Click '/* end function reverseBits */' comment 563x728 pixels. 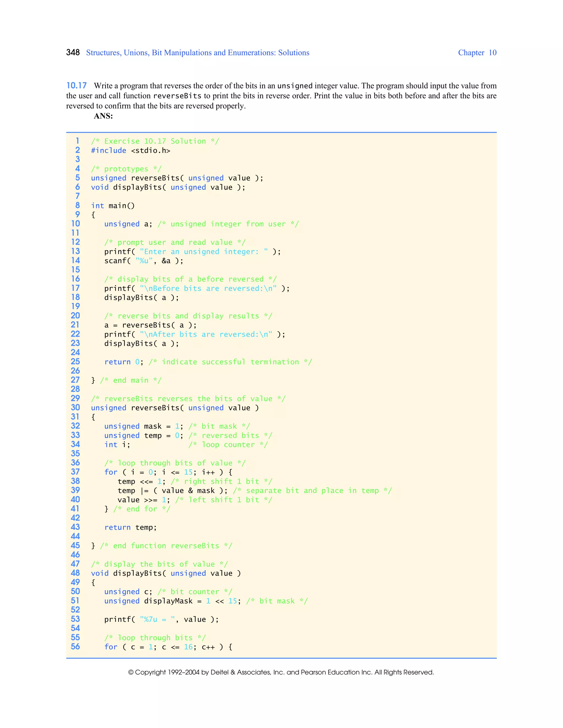pos(166,546)
